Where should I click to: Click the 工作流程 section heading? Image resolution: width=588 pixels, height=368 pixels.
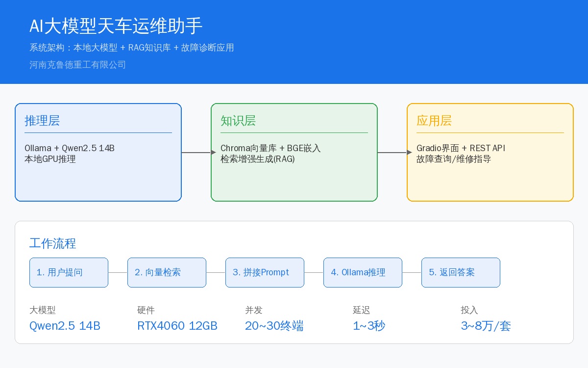53,243
